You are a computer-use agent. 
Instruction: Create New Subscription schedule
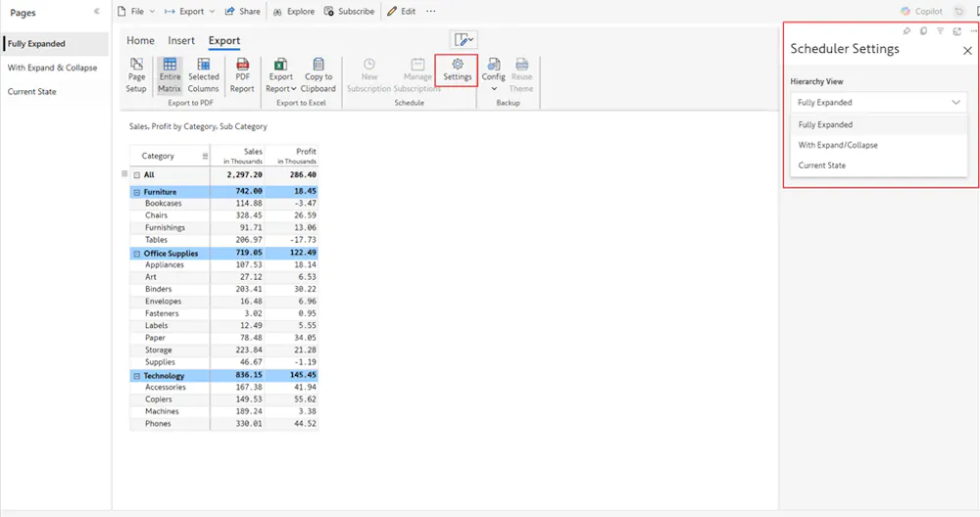[368, 75]
